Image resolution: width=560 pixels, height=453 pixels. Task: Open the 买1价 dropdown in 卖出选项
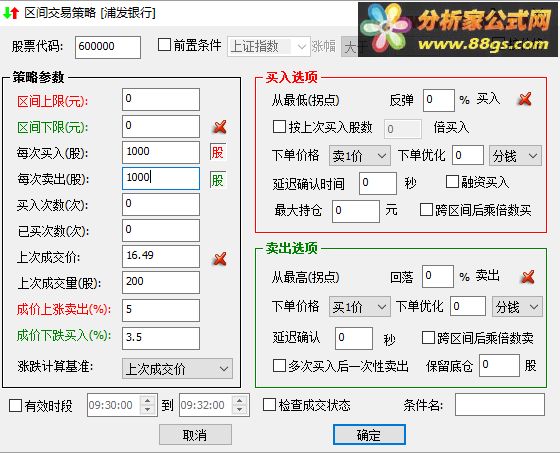tap(359, 307)
